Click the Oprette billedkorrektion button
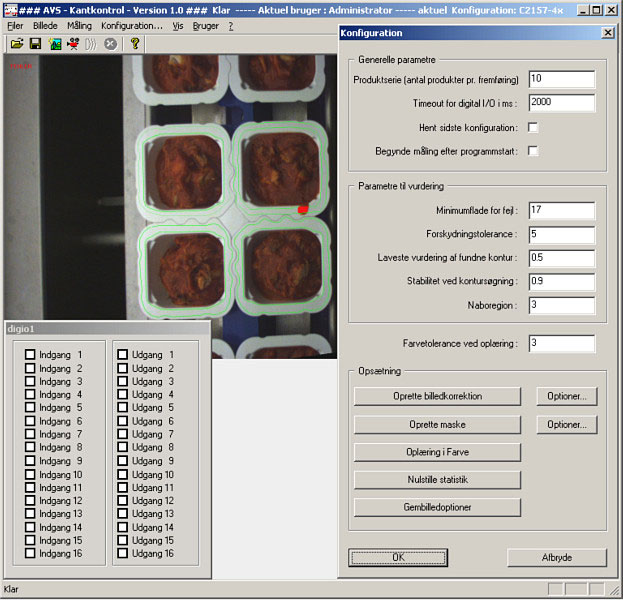Screen dimensions: 623x600 pyautogui.click(x=437, y=396)
